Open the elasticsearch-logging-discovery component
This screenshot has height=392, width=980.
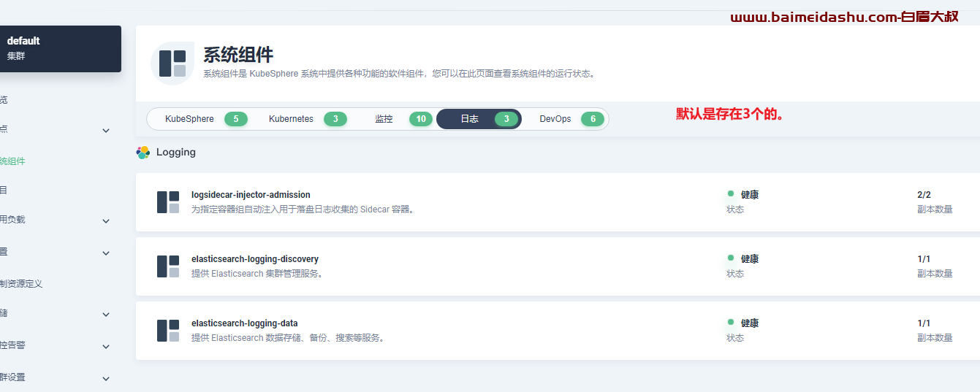pos(255,259)
